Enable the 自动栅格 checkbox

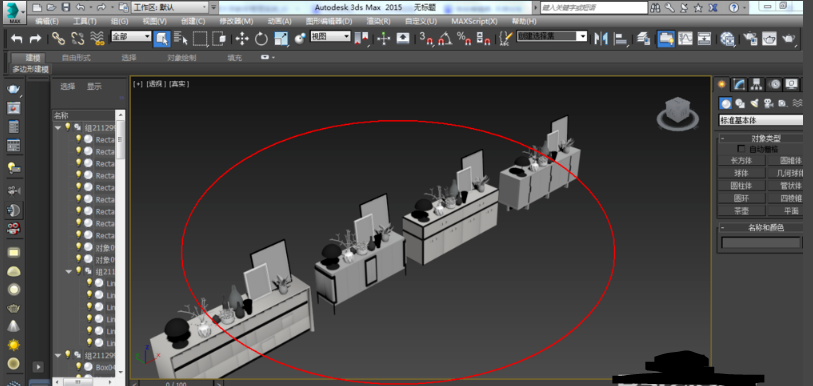pos(740,149)
